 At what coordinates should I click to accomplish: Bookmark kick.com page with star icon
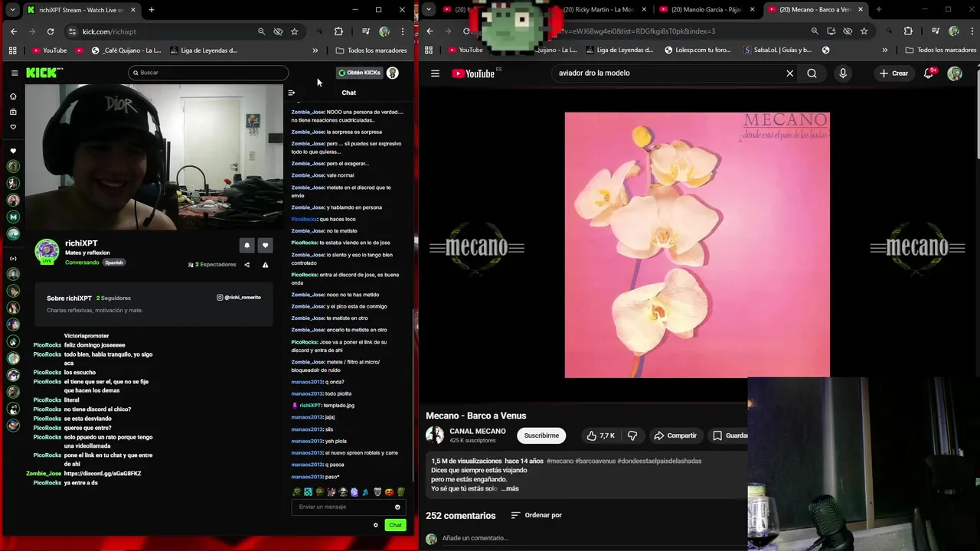coord(294,31)
